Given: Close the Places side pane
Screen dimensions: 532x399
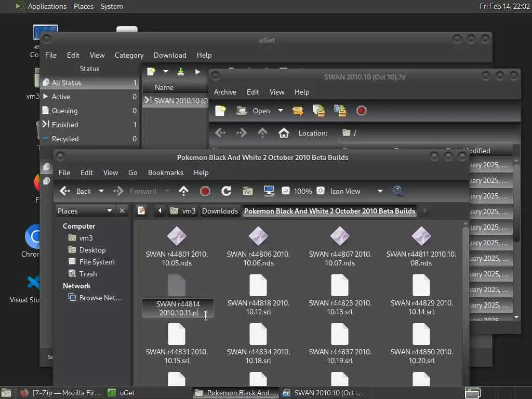Looking at the screenshot, I should pyautogui.click(x=122, y=211).
